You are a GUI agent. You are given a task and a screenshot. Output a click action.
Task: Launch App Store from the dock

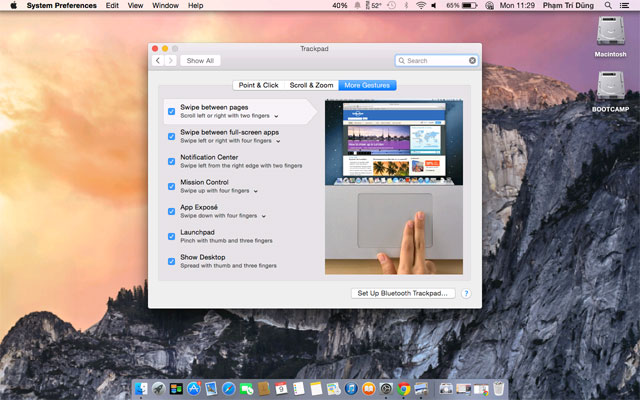(194, 389)
